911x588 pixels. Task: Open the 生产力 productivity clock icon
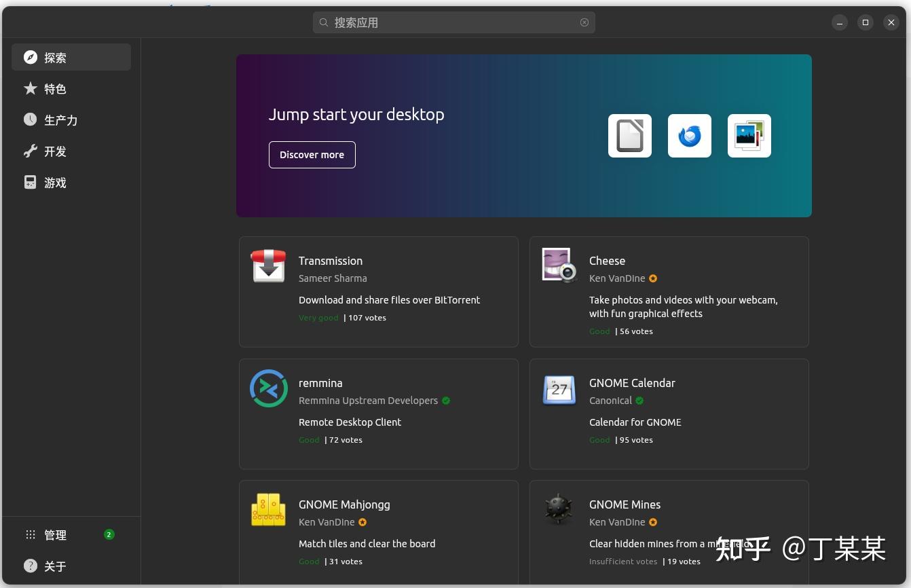pos(30,120)
